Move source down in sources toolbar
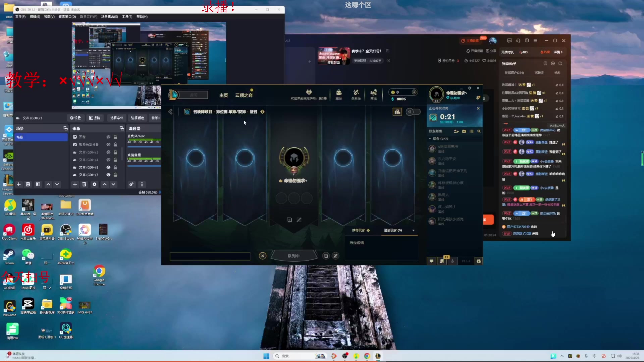Screen dimensions: 644x362 (114, 184)
